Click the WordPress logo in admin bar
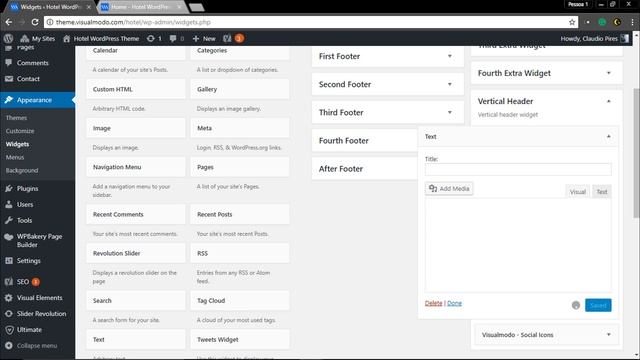Screen dimensions: 640x360 (x=8, y=38)
